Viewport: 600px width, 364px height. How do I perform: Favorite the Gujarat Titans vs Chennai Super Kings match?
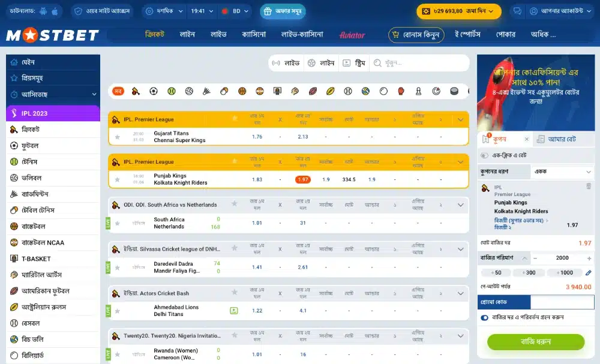[118, 137]
